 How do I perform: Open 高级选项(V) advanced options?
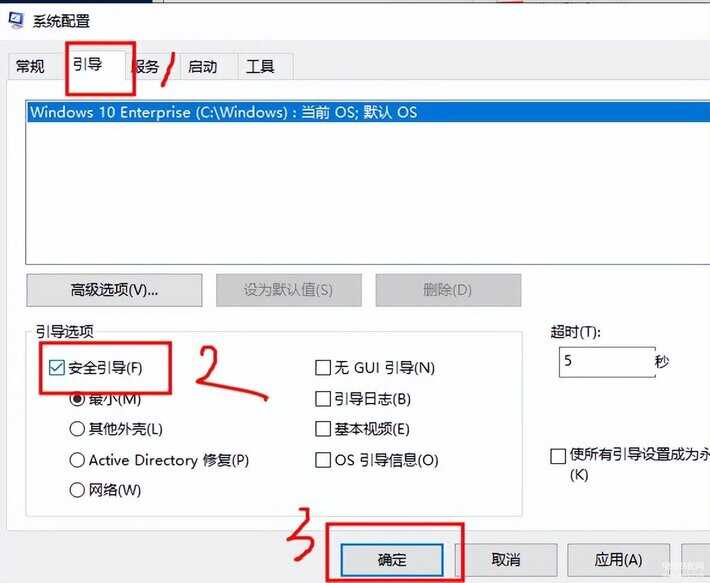[x=114, y=290]
